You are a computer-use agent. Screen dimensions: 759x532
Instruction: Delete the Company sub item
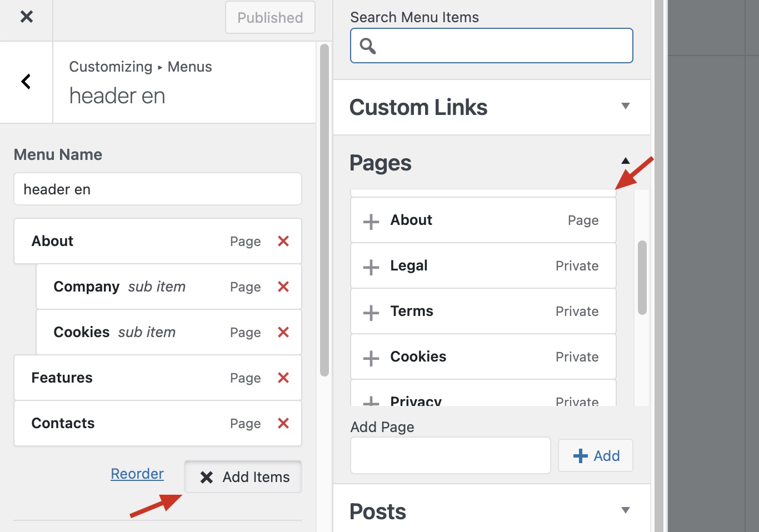[283, 287]
